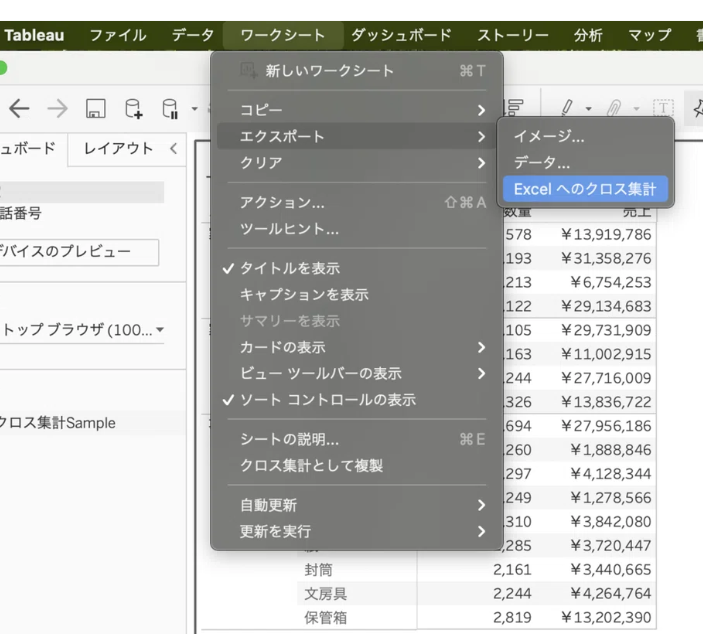This screenshot has width=703, height=634.
Task: Open dropdown arrow beside highlight pen
Action: pyautogui.click(x=589, y=109)
